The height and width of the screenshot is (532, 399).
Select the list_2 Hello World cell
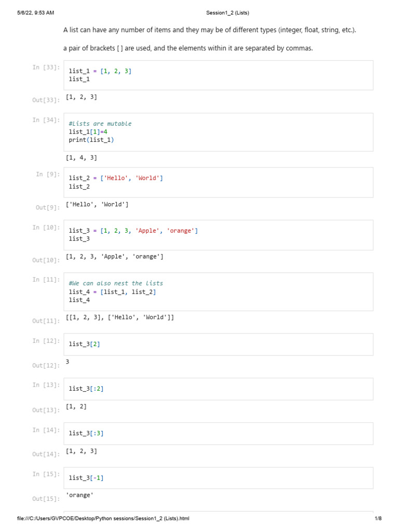point(218,182)
